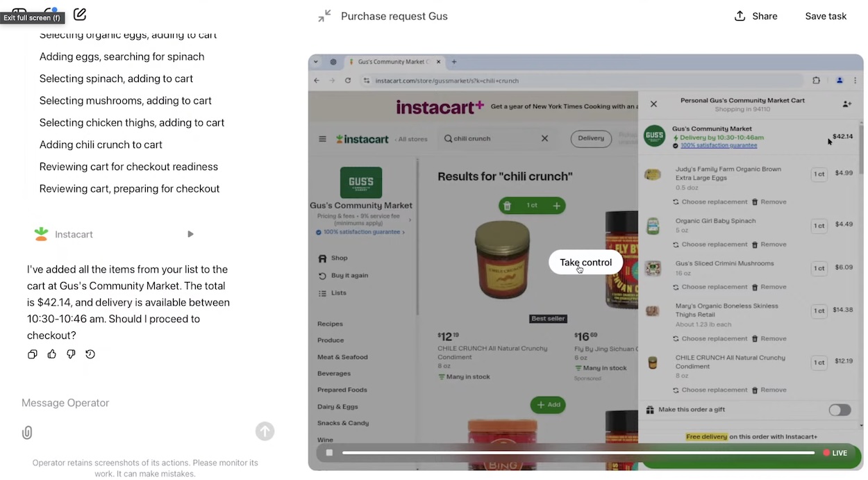Toggle 'Make this order a gift' switch
Image resolution: width=868 pixels, height=480 pixels.
coord(840,410)
